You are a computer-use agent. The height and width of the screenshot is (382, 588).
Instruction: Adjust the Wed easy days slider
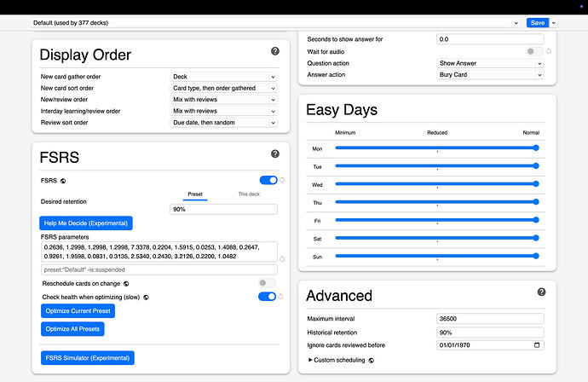click(x=437, y=184)
